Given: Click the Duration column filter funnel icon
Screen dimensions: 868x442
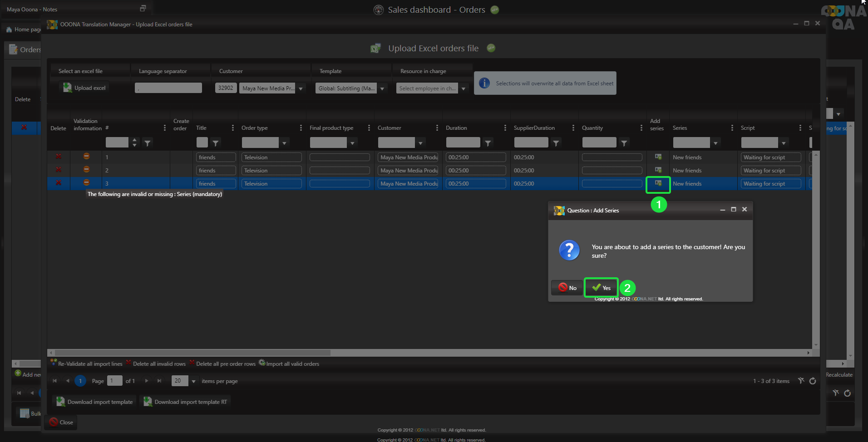Looking at the screenshot, I should pos(488,143).
